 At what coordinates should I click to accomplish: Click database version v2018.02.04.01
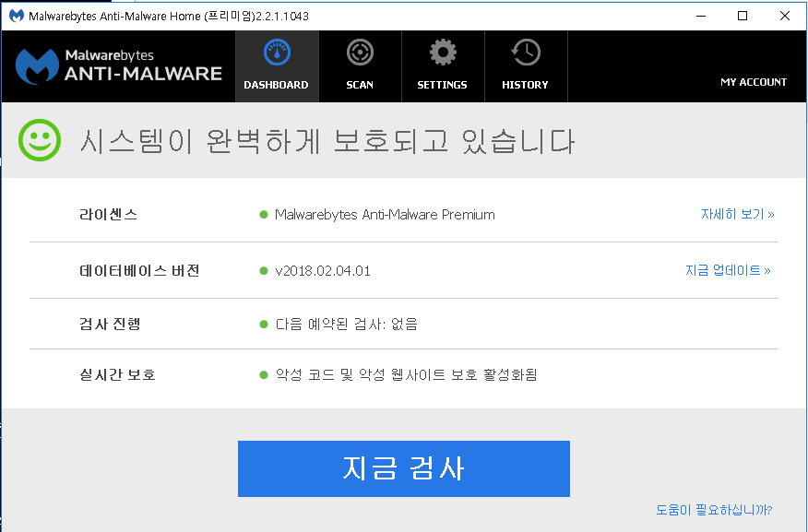click(323, 271)
